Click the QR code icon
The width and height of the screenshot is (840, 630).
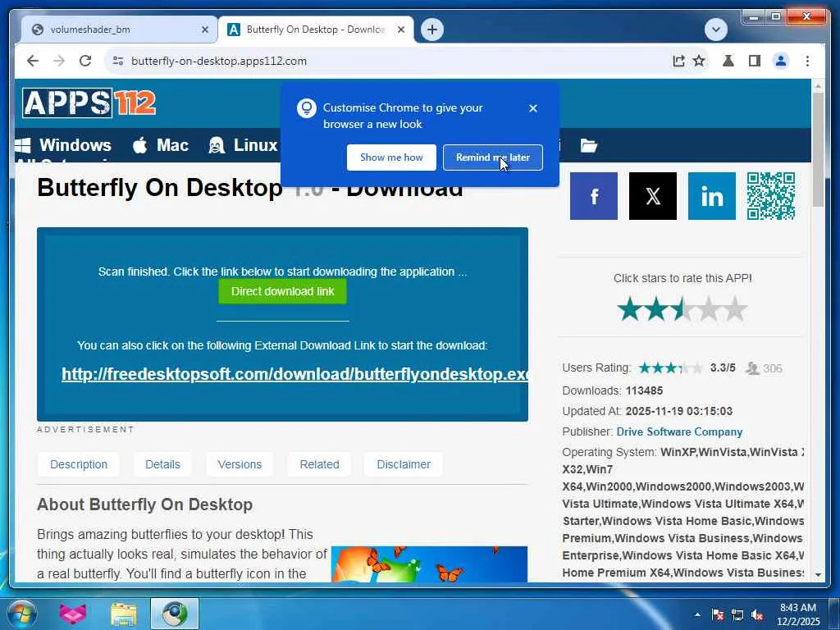[x=771, y=196]
